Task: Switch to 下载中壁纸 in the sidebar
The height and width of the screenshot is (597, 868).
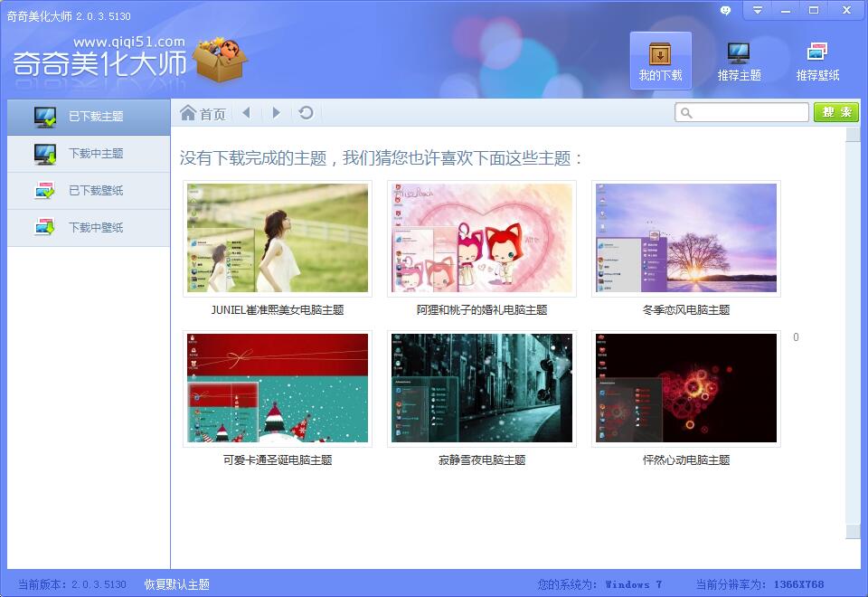Action: (89, 228)
